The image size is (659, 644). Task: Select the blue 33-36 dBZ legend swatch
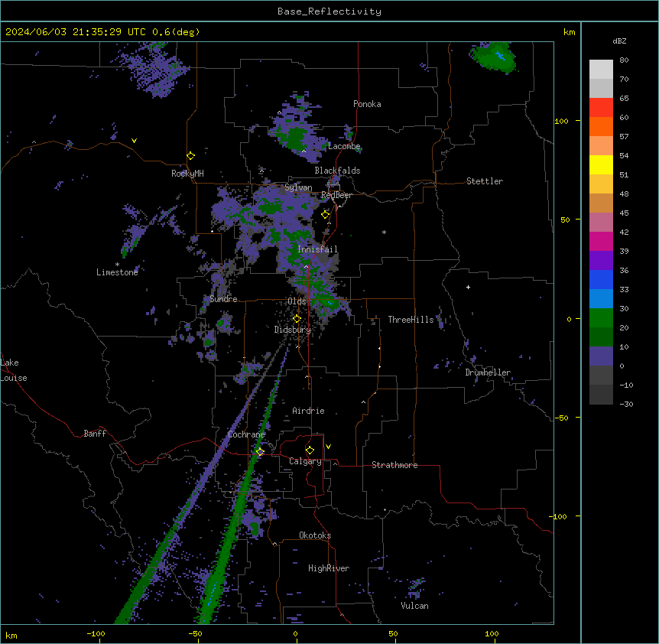pos(601,279)
